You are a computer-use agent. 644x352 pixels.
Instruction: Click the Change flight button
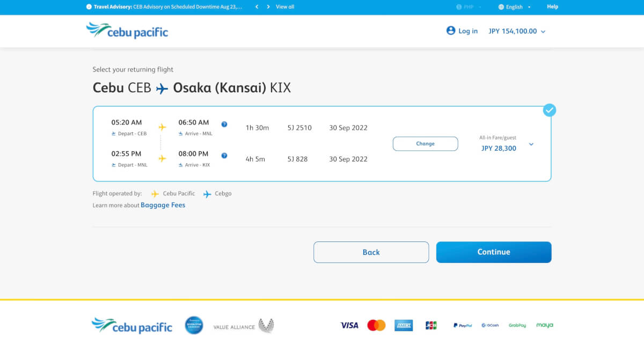tap(425, 144)
